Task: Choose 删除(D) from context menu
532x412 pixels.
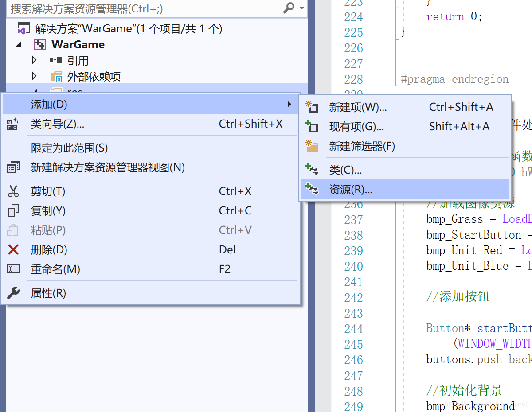Action: [x=150, y=249]
